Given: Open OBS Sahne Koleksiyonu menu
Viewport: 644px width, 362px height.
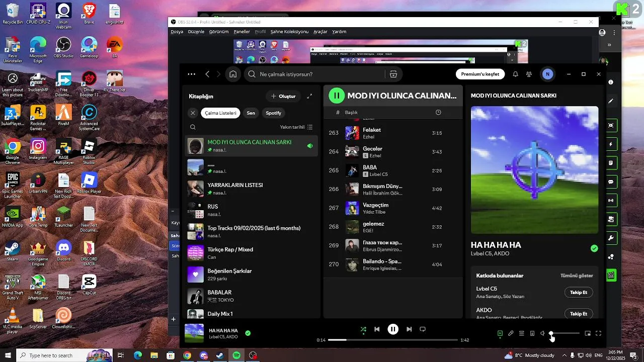Looking at the screenshot, I should pos(289,32).
